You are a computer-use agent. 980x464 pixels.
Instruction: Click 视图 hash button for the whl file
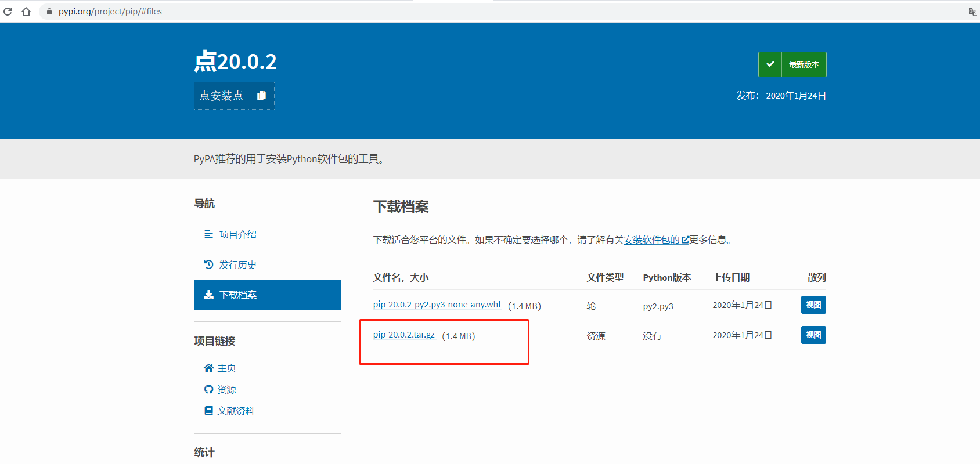(x=813, y=304)
